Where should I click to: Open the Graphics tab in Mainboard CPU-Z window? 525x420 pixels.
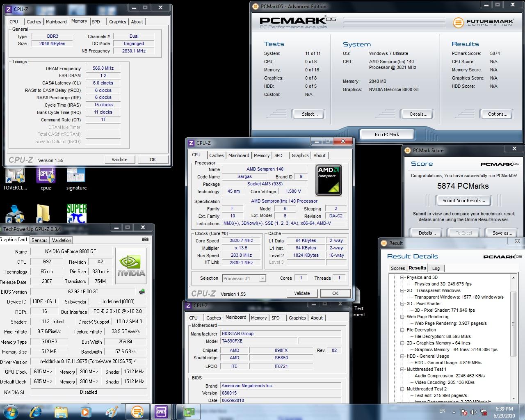[297, 318]
